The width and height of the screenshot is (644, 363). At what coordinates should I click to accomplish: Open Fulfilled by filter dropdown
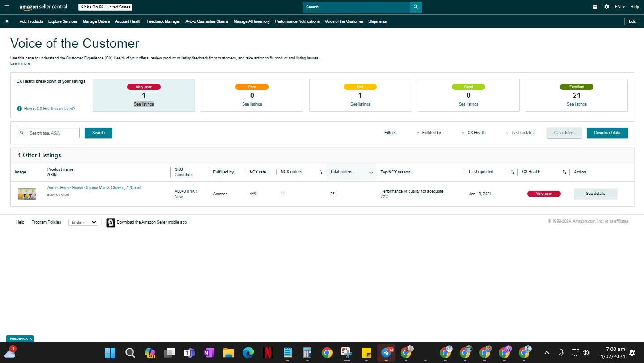point(428,133)
